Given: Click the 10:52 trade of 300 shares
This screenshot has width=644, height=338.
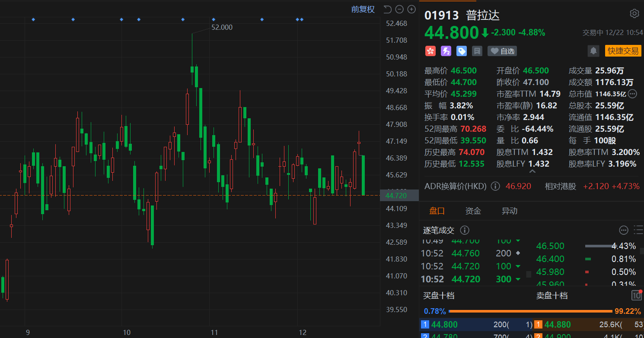Looking at the screenshot, I should [471, 279].
